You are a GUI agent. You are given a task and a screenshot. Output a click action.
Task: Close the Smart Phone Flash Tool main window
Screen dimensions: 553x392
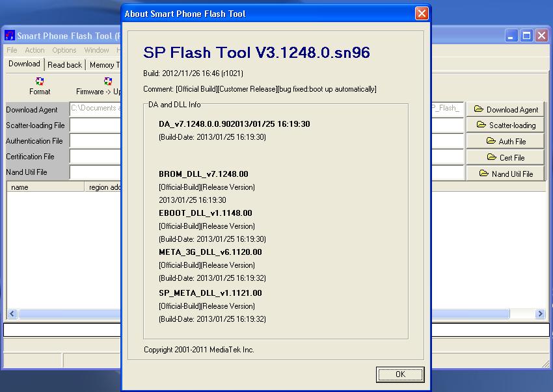pyautogui.click(x=542, y=36)
